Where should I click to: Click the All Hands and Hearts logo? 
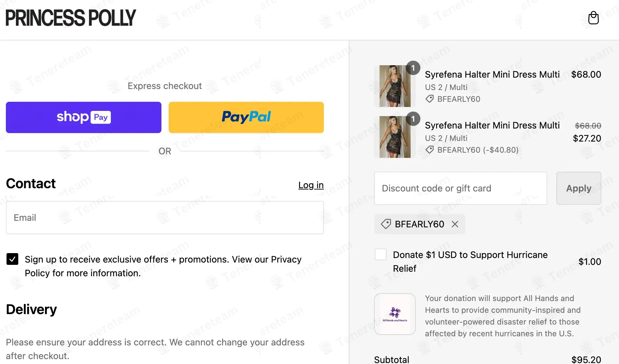(395, 314)
